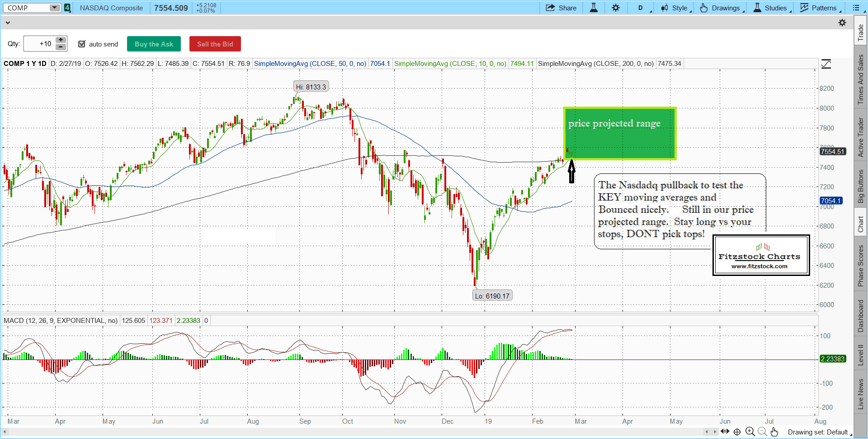
Task: Click the zoom in magnifier icon
Action: tap(750, 432)
